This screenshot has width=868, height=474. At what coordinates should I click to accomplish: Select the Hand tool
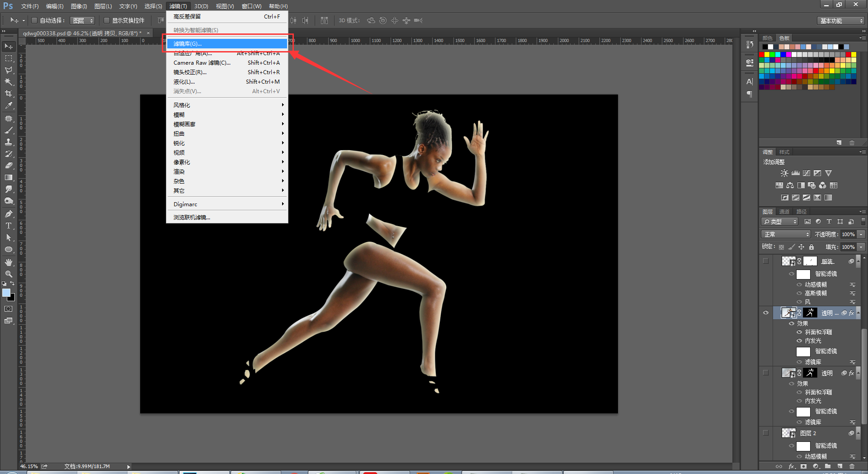coord(9,262)
